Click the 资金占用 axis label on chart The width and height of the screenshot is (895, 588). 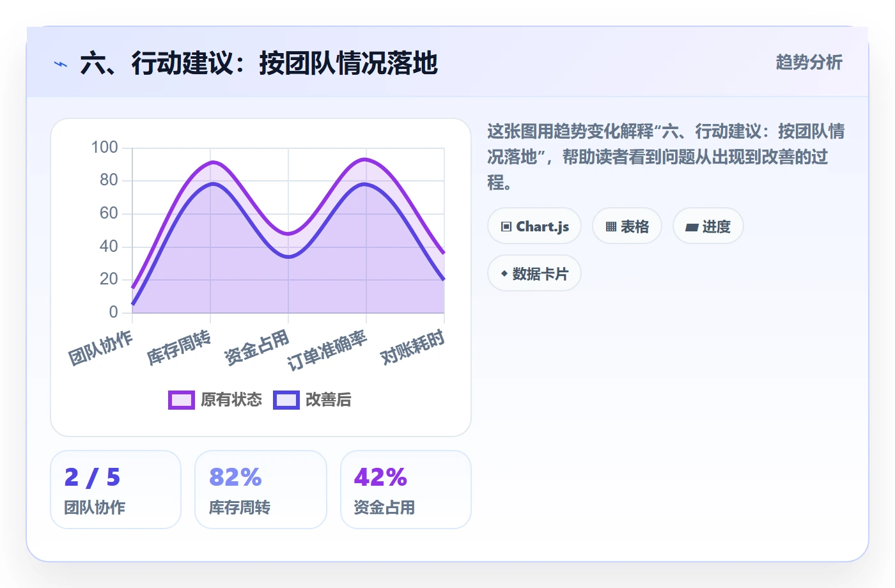(x=257, y=348)
